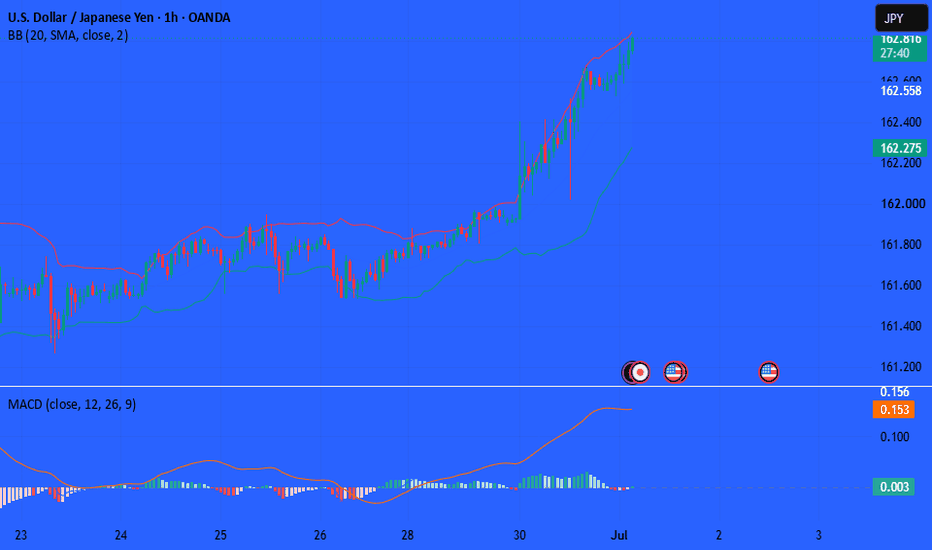
Task: Click the 162.000 price axis label
Action: pyautogui.click(x=902, y=204)
